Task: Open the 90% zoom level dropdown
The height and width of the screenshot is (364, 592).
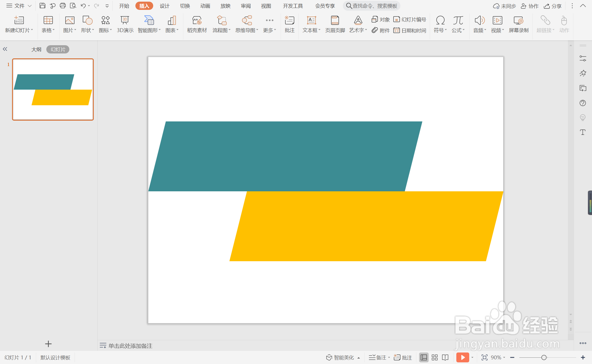Action: click(498, 357)
